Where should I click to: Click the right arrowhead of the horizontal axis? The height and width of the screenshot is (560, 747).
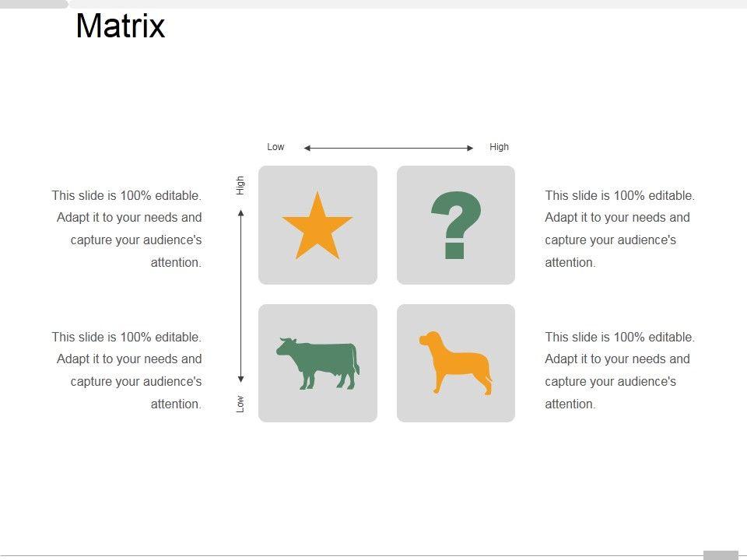click(470, 148)
